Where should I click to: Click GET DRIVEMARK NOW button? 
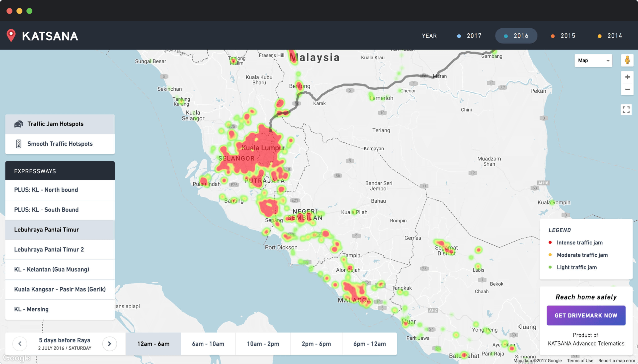coord(586,315)
